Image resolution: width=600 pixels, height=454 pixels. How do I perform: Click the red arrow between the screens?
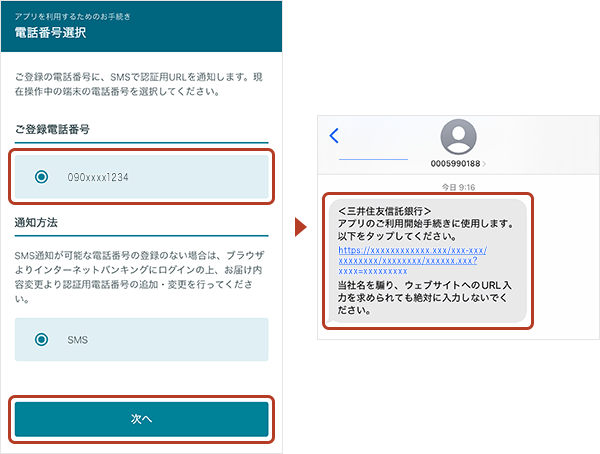pos(299,228)
